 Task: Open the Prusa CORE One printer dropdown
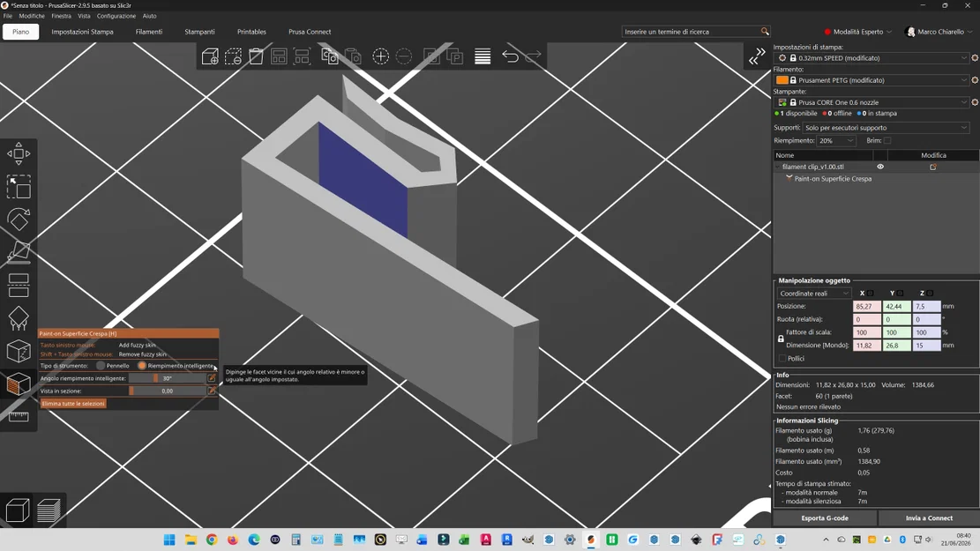click(x=872, y=102)
